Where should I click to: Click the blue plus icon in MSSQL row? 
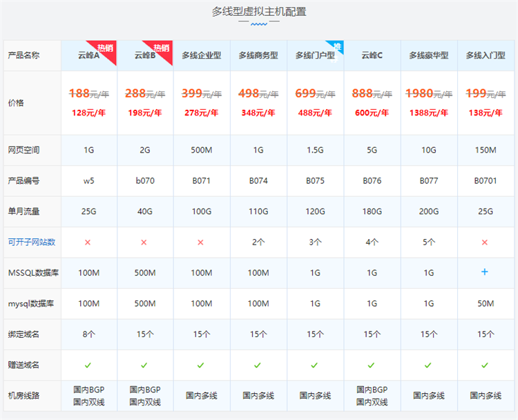pos(484,273)
